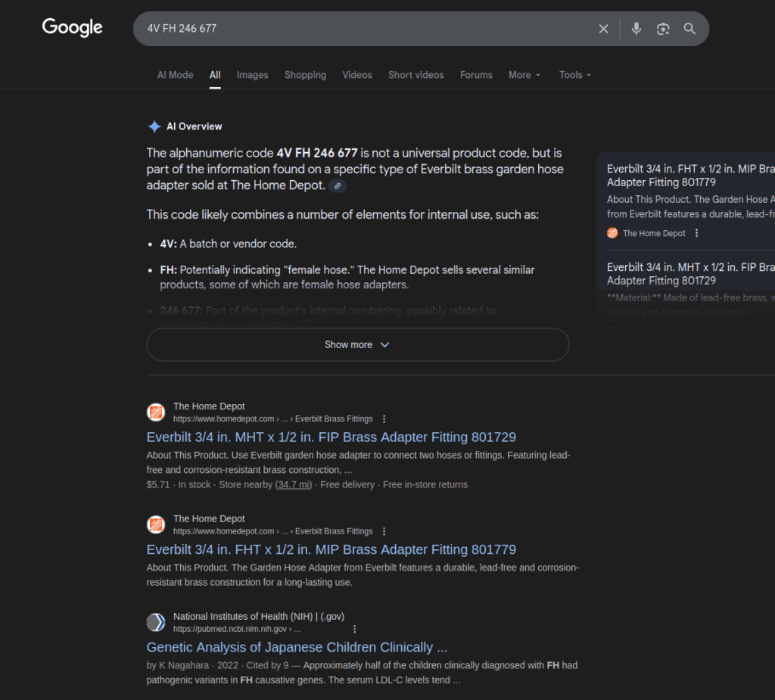Click the Google logo
775x700 pixels.
(x=72, y=27)
